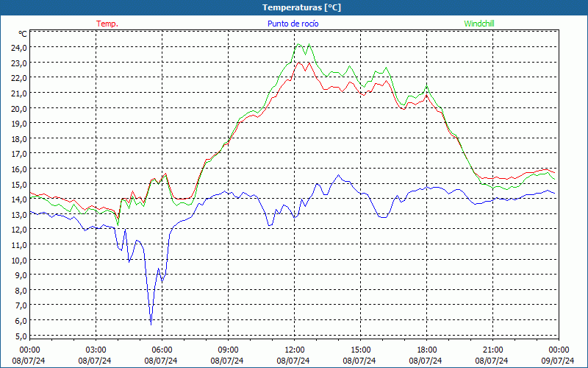Select the 19,0 y-axis value
588x368 pixels.
click(x=19, y=124)
